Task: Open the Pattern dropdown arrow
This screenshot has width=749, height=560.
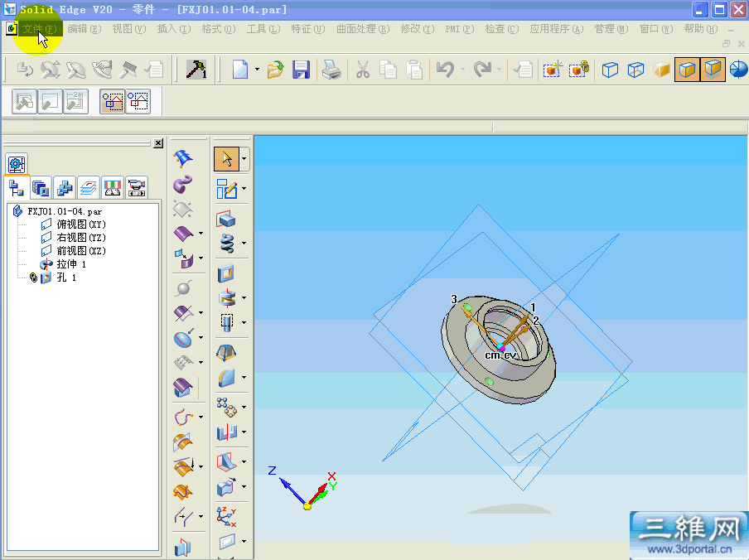Action: coord(244,408)
